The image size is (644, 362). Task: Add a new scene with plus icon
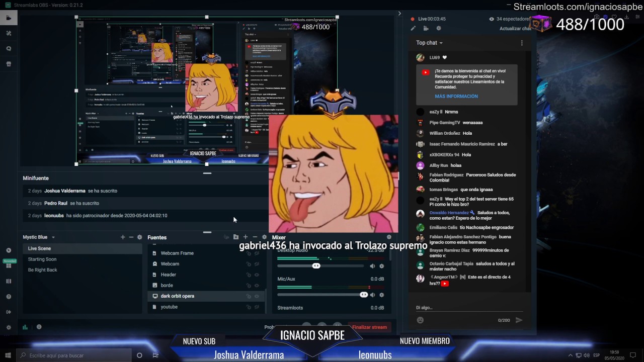(122, 237)
